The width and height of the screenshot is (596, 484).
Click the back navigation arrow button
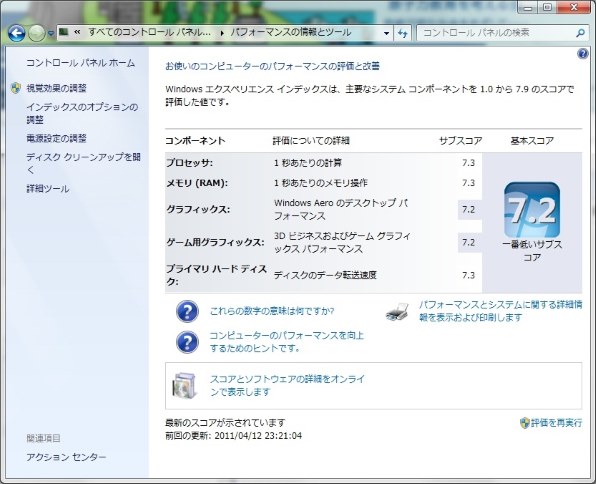16,33
